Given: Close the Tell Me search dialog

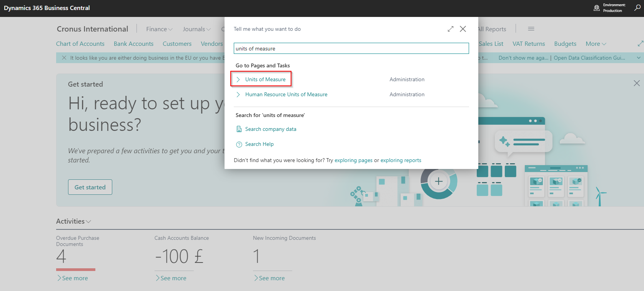Looking at the screenshot, I should click(463, 29).
